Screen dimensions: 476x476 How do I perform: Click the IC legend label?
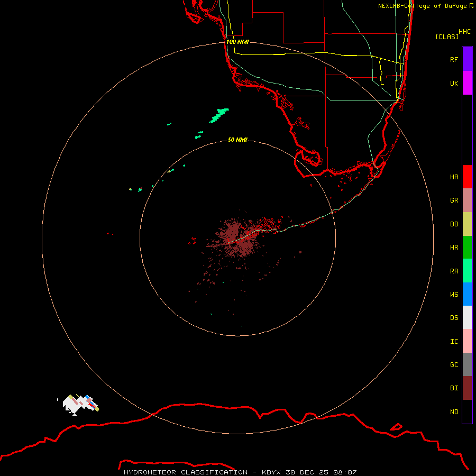coord(454,342)
